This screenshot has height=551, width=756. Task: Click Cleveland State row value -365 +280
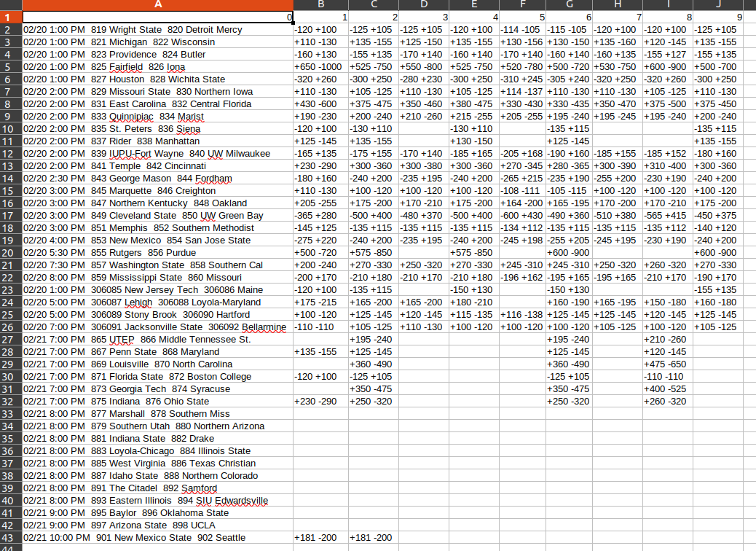[321, 216]
